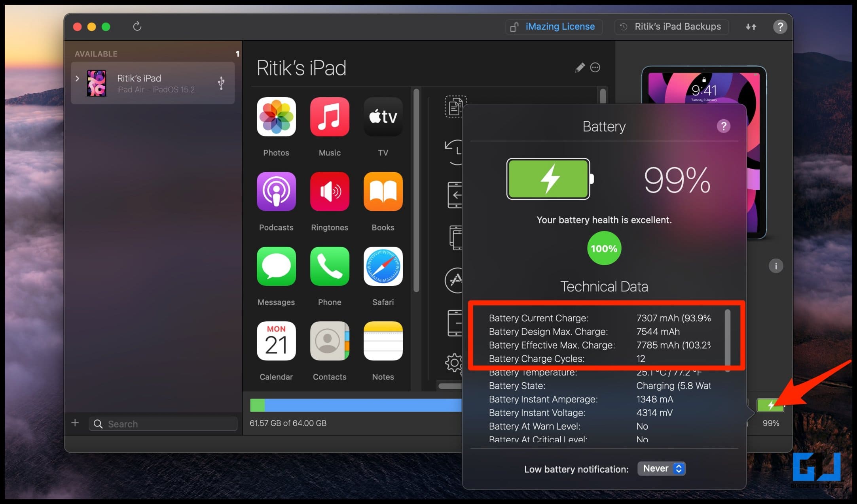This screenshot has width=857, height=504.
Task: Click the device info 'i' icon
Action: pyautogui.click(x=775, y=266)
